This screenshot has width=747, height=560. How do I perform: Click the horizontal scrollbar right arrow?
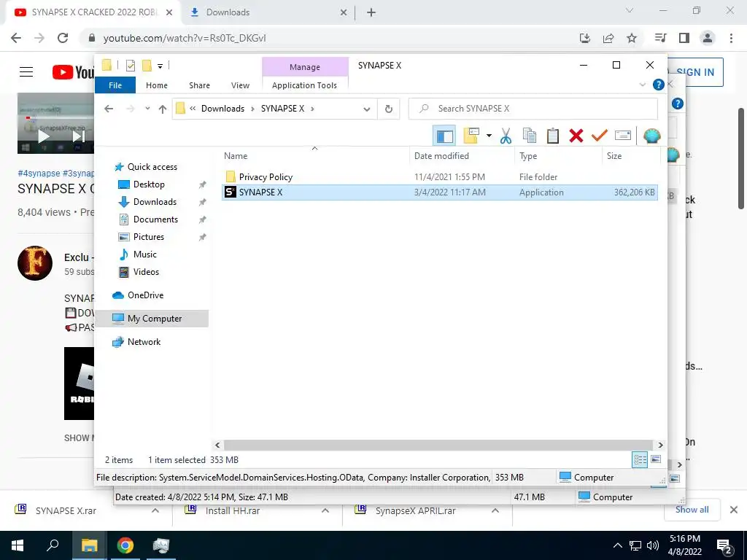(x=660, y=445)
